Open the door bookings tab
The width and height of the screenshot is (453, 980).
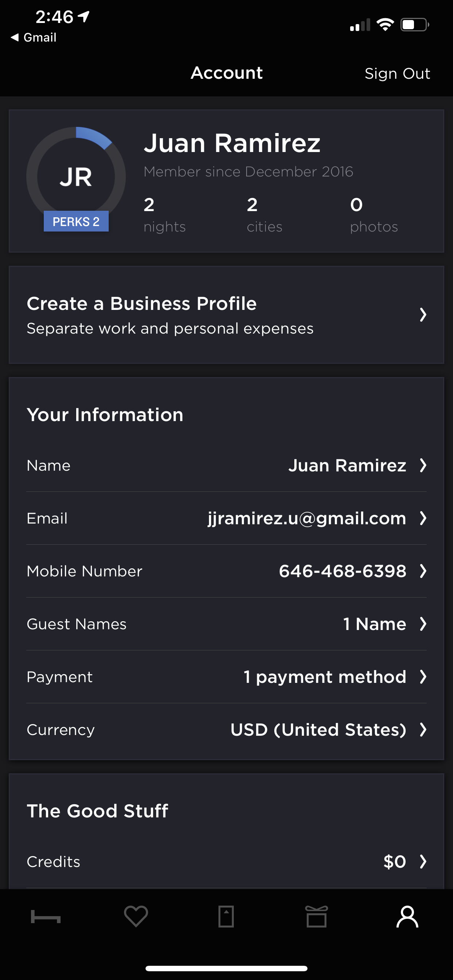[x=226, y=916]
